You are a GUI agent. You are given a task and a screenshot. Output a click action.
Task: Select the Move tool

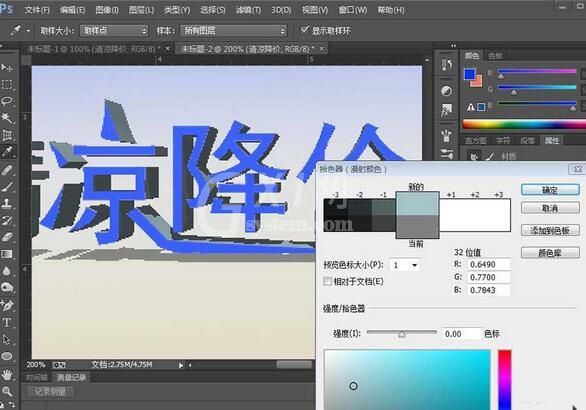pyautogui.click(x=7, y=68)
